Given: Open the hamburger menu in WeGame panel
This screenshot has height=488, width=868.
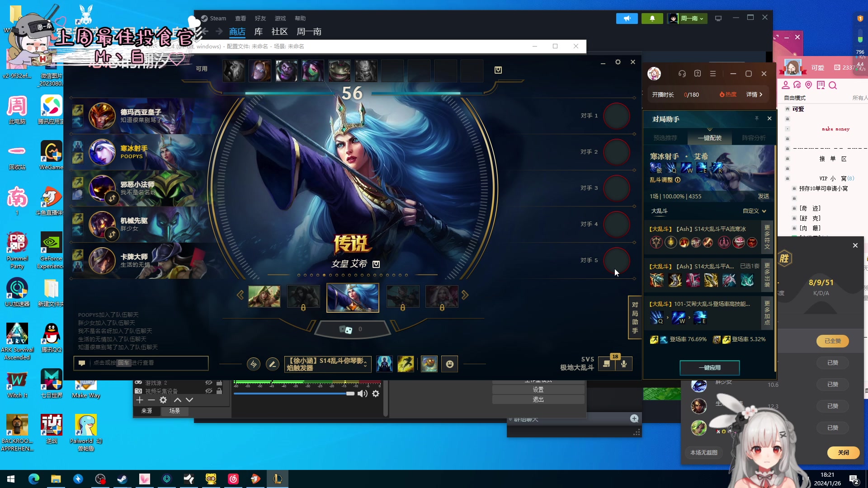Looking at the screenshot, I should (x=713, y=74).
